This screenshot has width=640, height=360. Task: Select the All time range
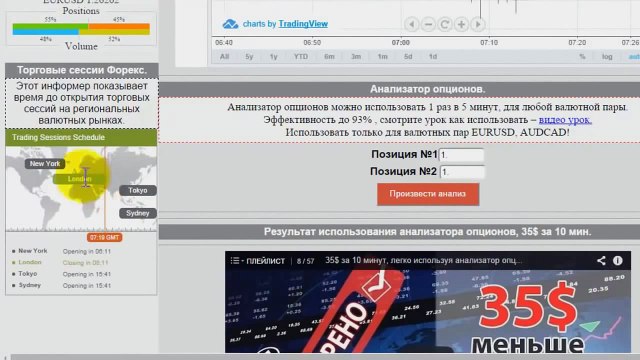224,57
